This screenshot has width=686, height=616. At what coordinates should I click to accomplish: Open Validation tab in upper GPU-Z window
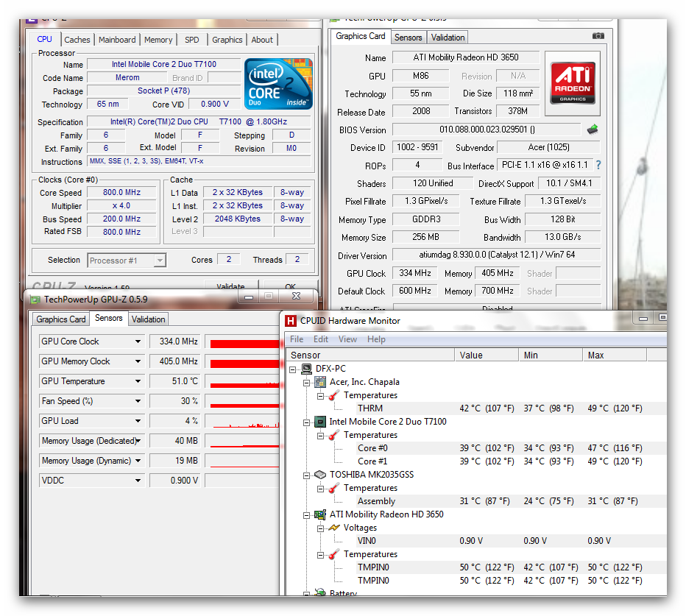[448, 38]
